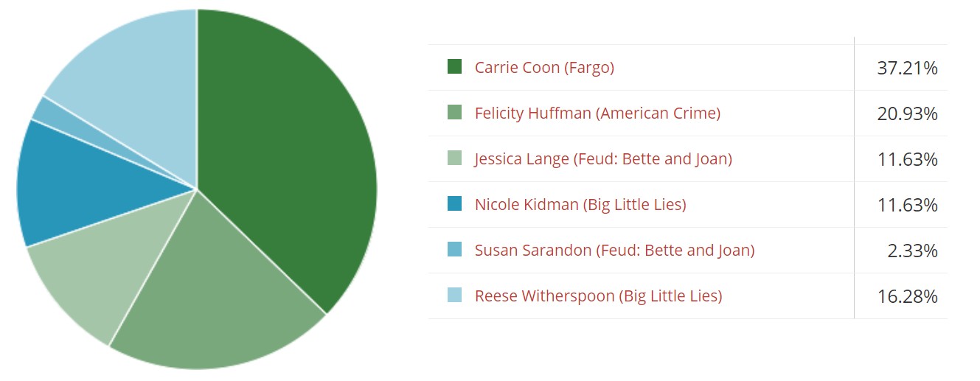Open the Carrie Coon (Fargo) link
This screenshot has width=980, height=381.
coord(544,68)
